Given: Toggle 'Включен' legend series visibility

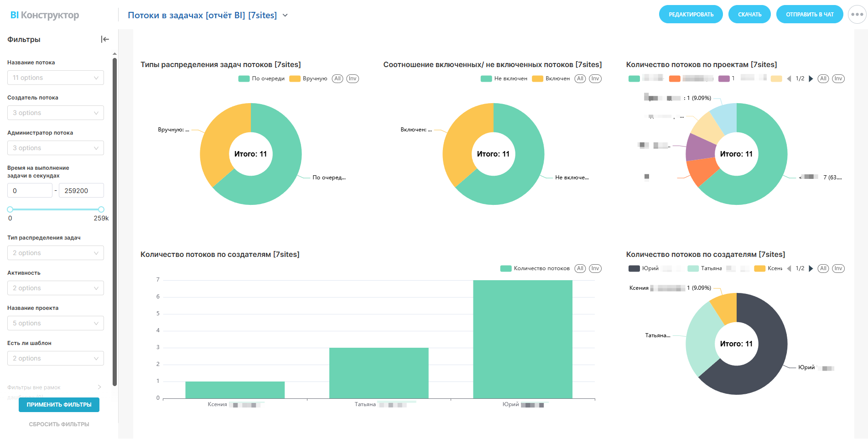Looking at the screenshot, I should coord(551,78).
